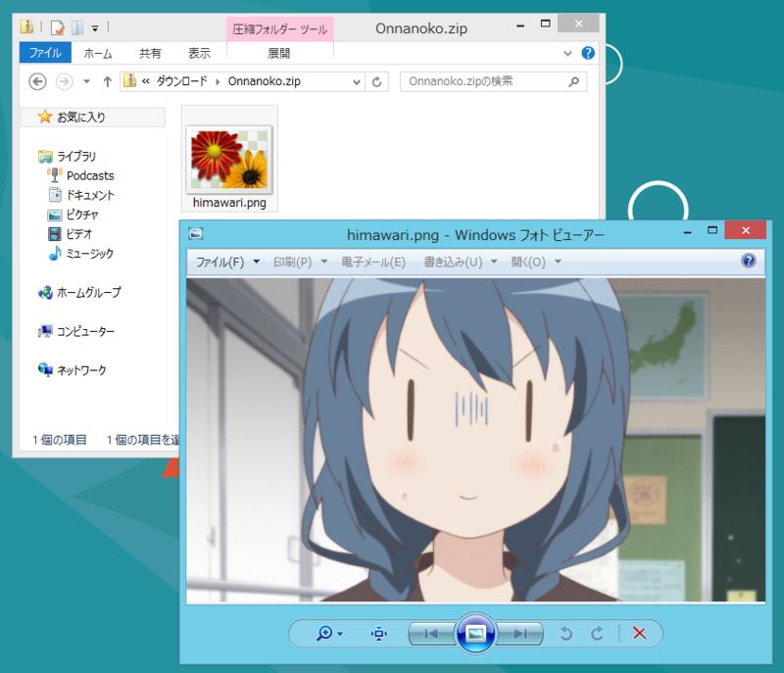Click new folder icon in quick access toolbar
This screenshot has height=673, width=784.
pyautogui.click(x=77, y=27)
